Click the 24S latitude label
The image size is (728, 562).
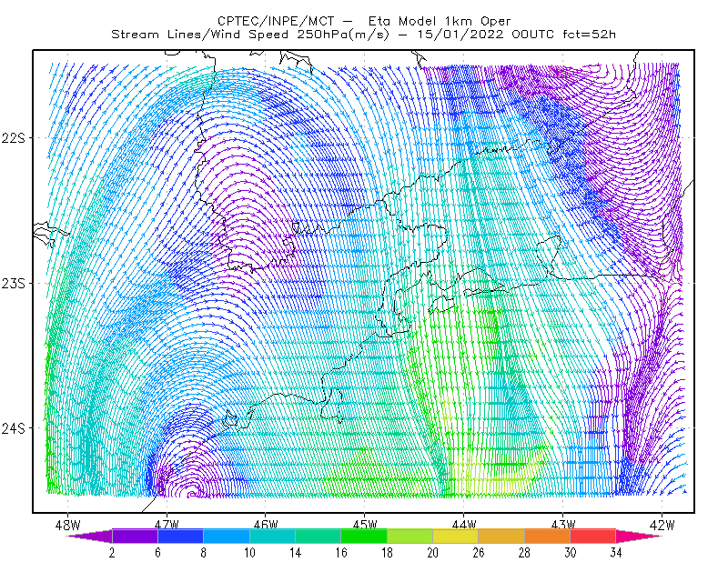point(13,428)
